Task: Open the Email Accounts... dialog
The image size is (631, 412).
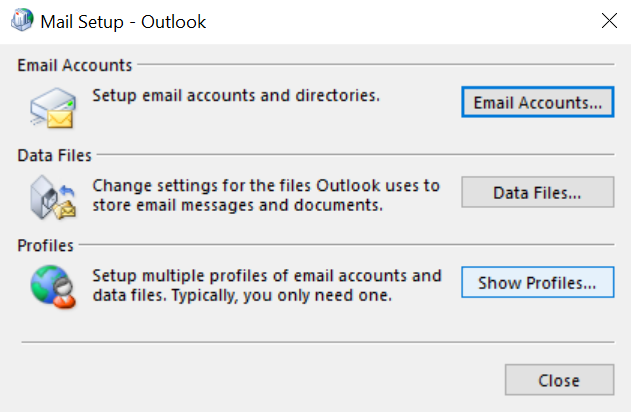Action: point(538,102)
